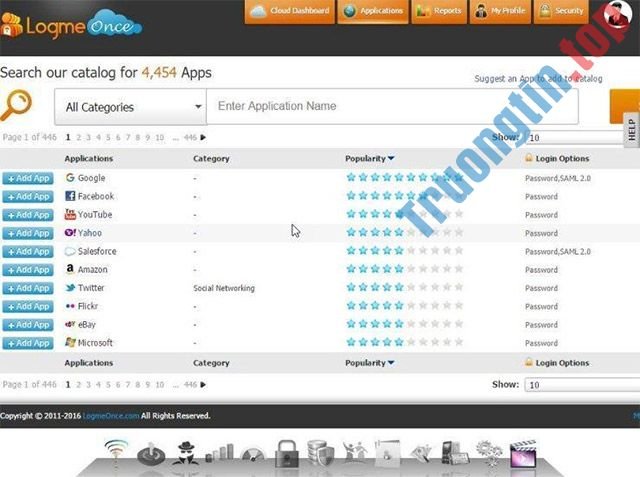Screen dimensions: 640x477
Task: Click the padlock icon in bottom dock
Action: [288, 451]
